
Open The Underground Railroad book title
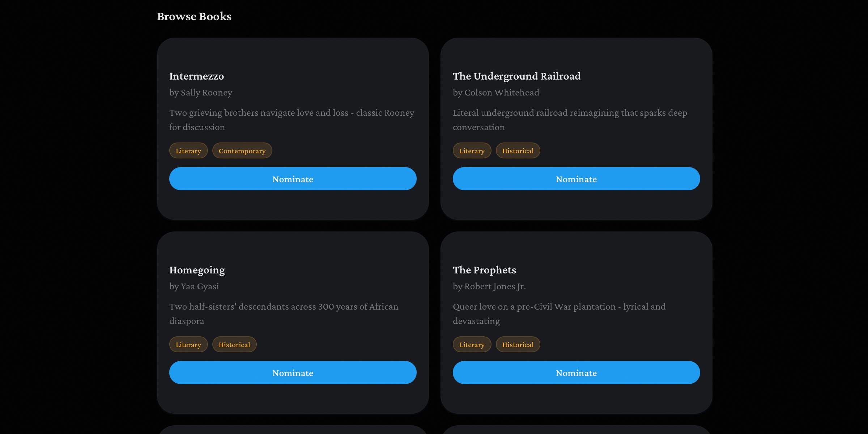516,76
